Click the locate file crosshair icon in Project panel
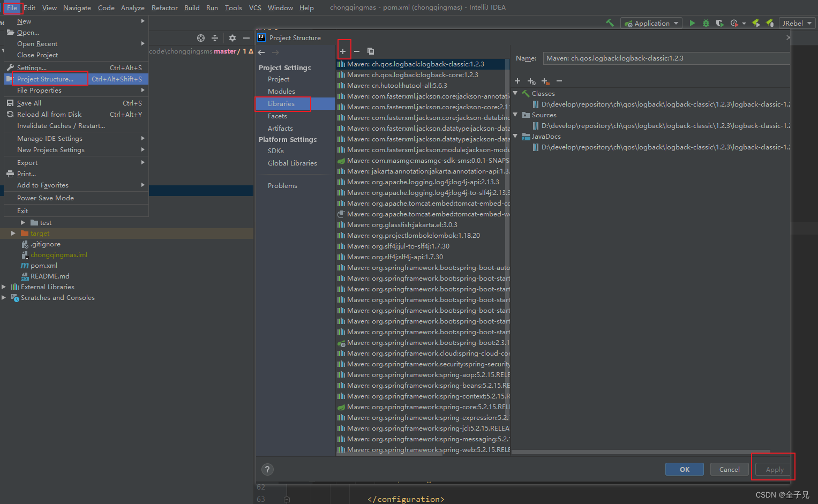Image resolution: width=818 pixels, height=504 pixels. click(201, 38)
